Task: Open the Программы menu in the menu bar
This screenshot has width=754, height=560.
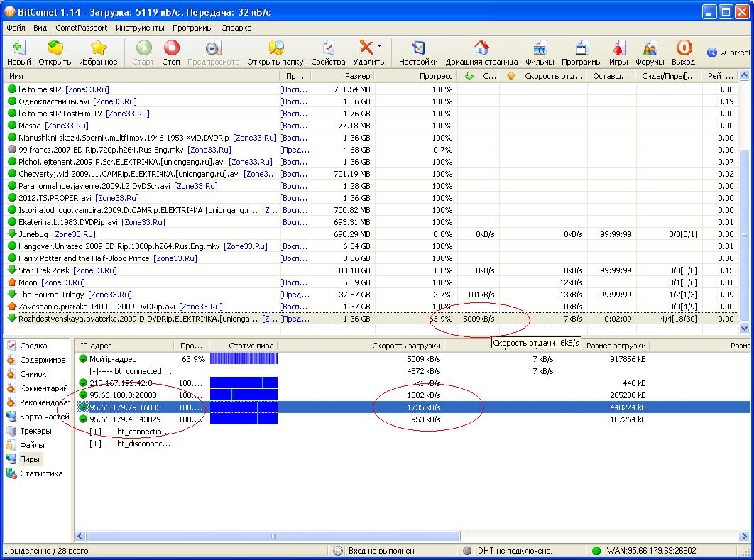Action: coord(192,28)
